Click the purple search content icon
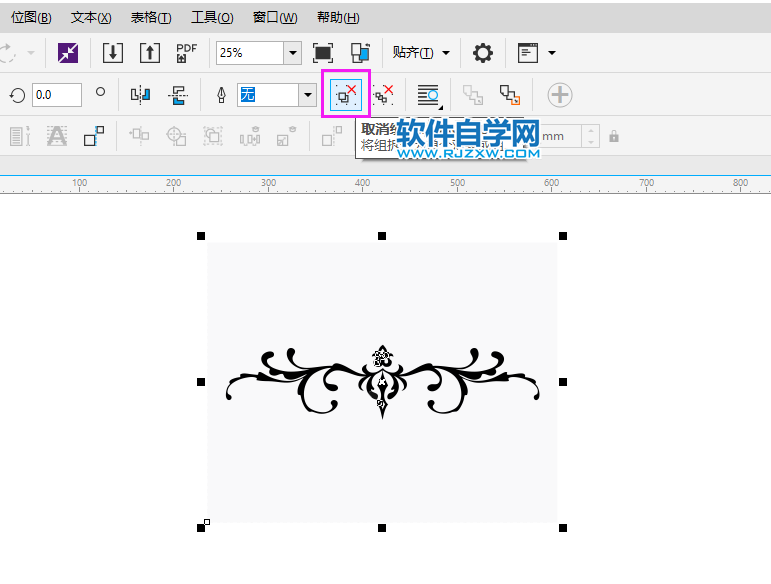Screen dimensions: 771x584 coord(68,53)
